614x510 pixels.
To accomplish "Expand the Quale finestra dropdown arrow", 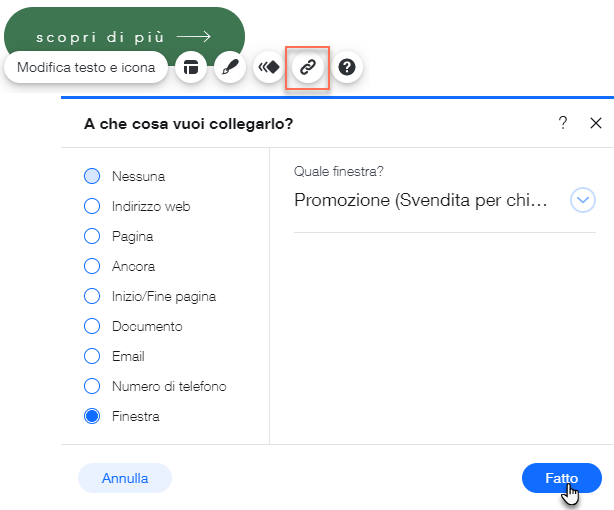I will pos(583,200).
